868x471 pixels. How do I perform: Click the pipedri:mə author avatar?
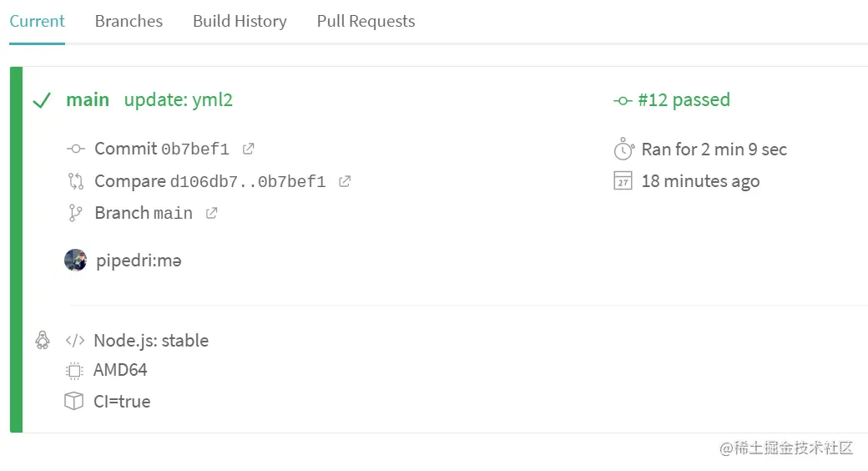click(x=75, y=260)
